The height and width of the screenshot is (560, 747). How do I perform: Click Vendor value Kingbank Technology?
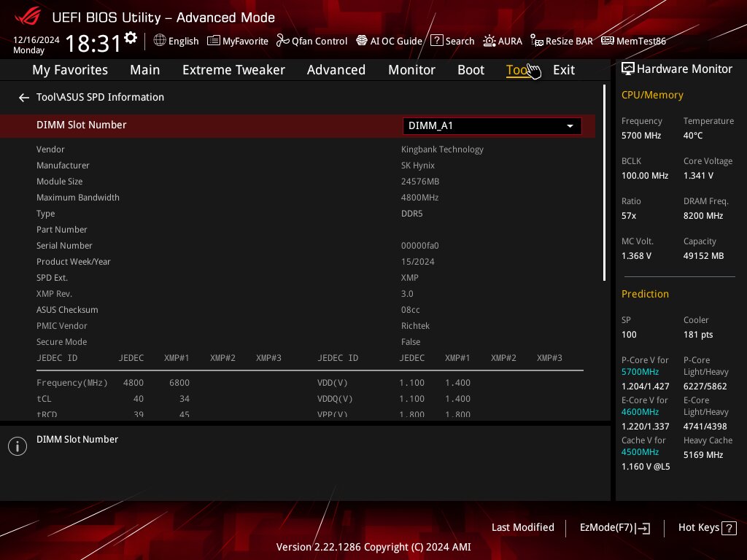pos(442,149)
